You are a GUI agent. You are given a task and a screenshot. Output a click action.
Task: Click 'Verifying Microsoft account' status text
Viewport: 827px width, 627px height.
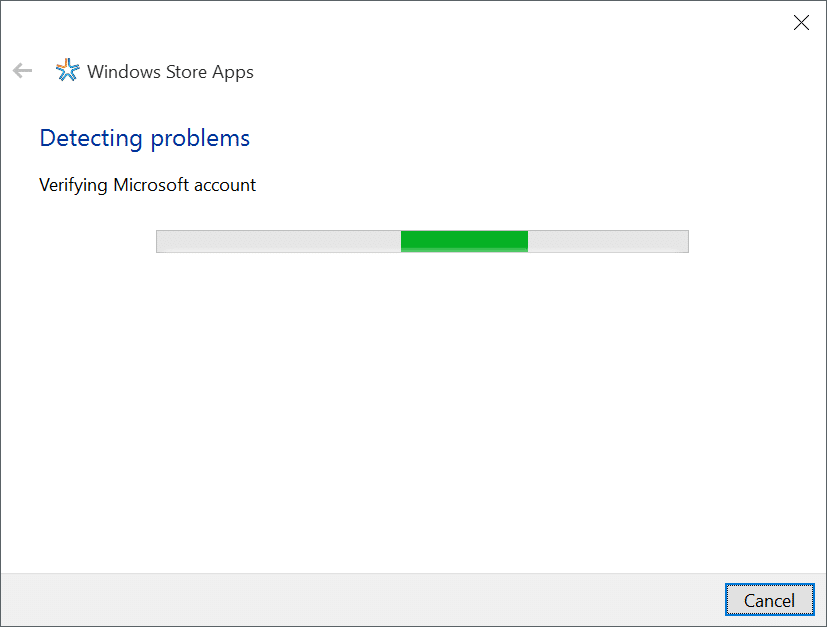tap(147, 186)
